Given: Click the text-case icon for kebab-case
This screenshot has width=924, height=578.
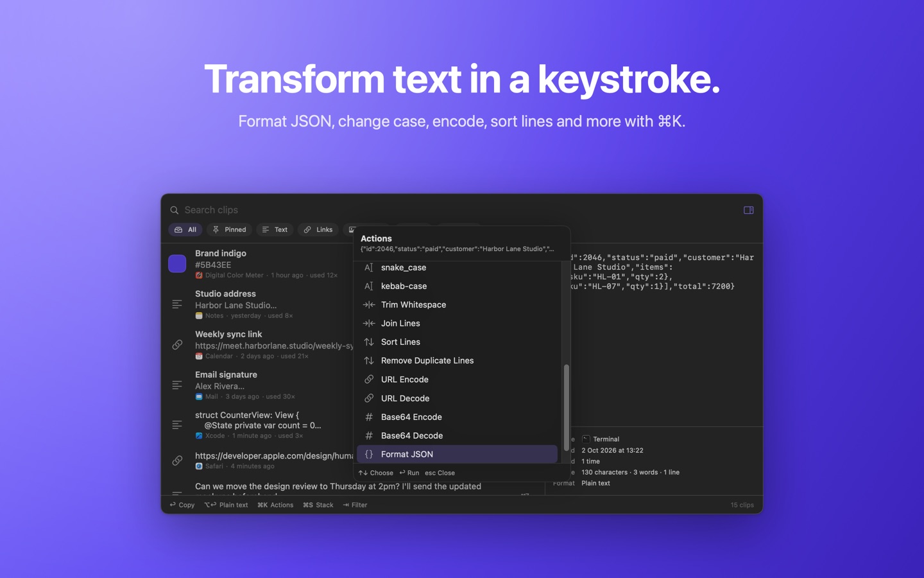Looking at the screenshot, I should click(369, 286).
